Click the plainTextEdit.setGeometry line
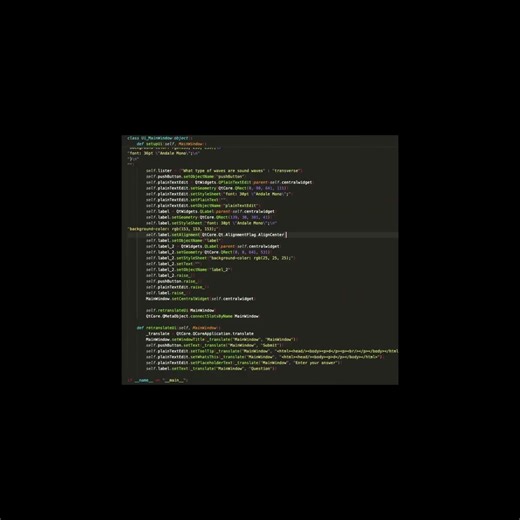Screen dimensions: 520x520 217,188
